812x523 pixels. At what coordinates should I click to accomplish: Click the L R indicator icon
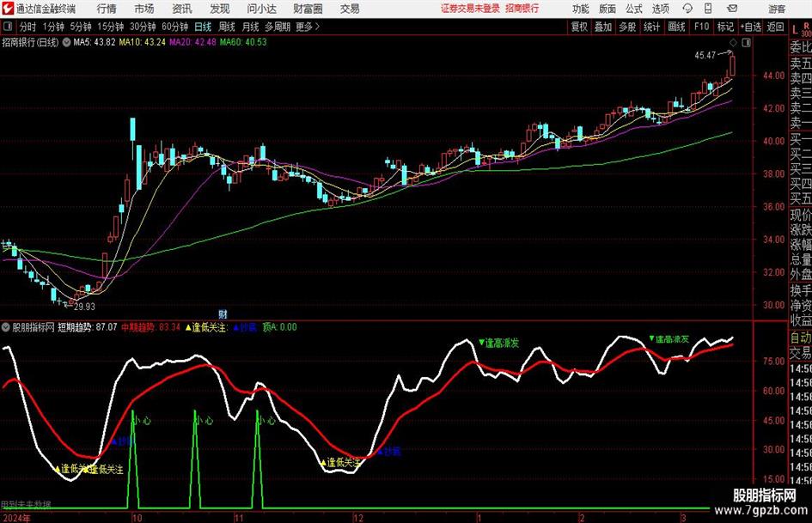coord(801,28)
